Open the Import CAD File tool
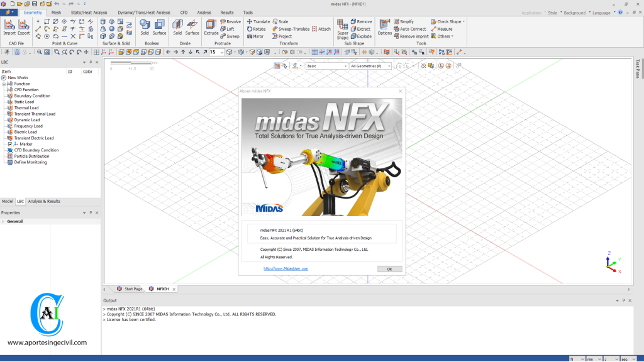 (9, 28)
